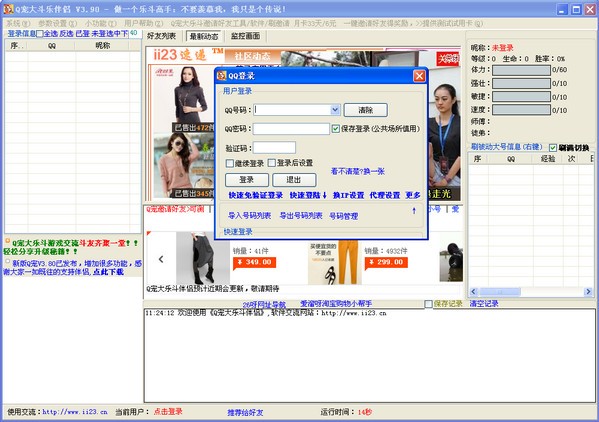Click the 登录 button in dialog
This screenshot has height=422, width=599.
247,179
